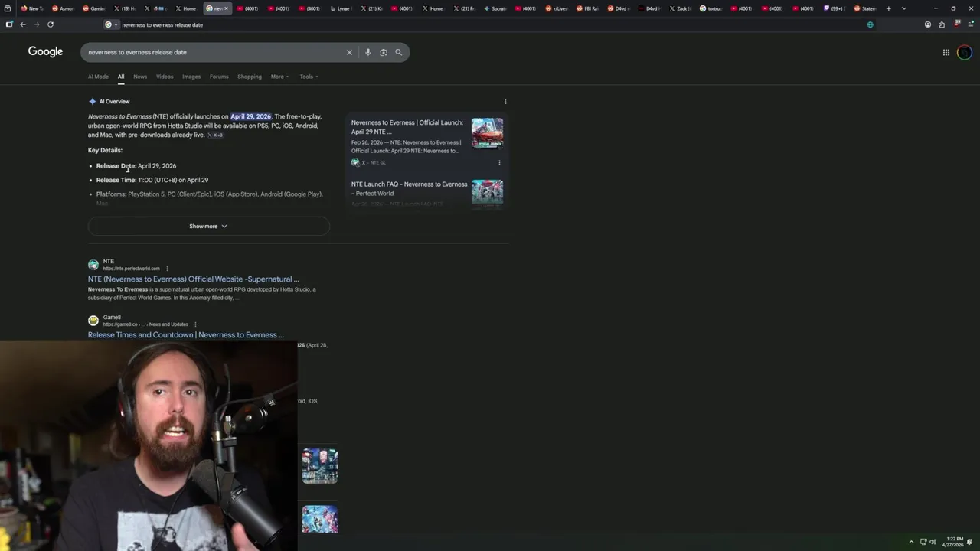
Task: Open the tab overview icon left of back arrow
Action: point(9,24)
